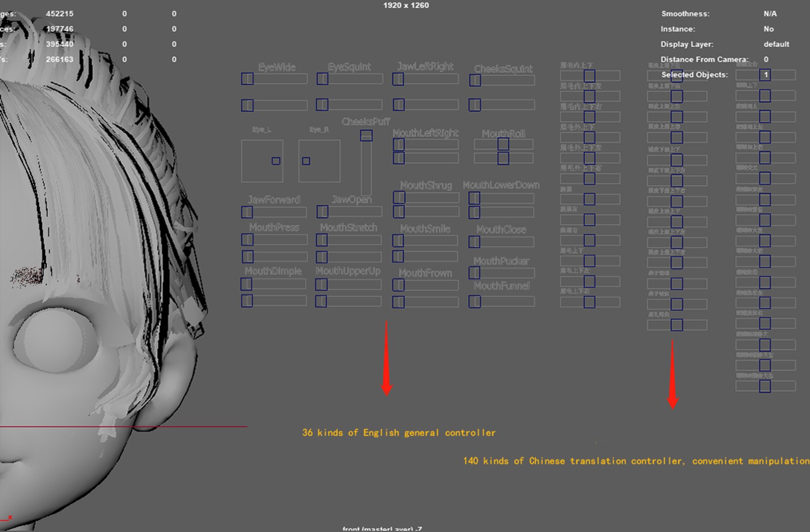Screen dimensions: 810x532
Task: Select the 眉毛内上下左 slider handle
Action: click(589, 96)
